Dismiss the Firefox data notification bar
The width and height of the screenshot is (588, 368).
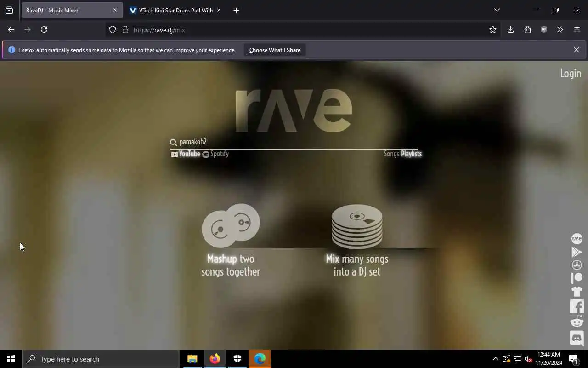click(576, 50)
